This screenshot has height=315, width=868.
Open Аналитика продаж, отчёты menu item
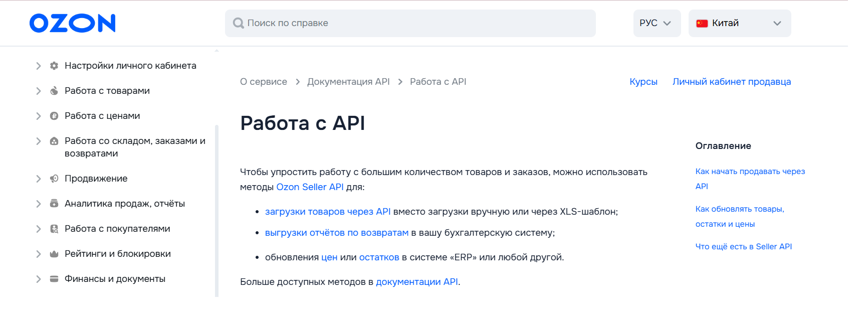(125, 204)
